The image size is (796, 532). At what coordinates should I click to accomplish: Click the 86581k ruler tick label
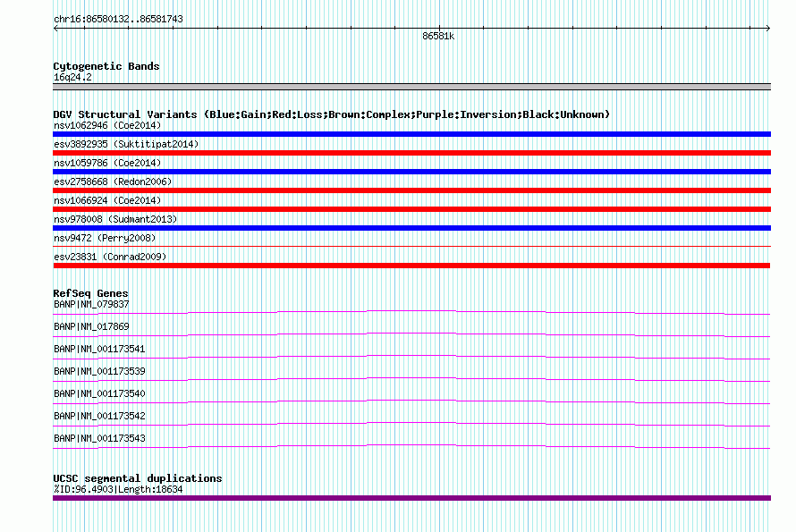tap(438, 37)
